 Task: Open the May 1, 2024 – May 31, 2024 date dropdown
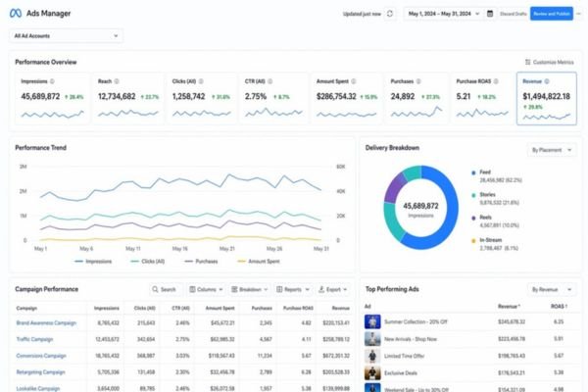(x=444, y=14)
